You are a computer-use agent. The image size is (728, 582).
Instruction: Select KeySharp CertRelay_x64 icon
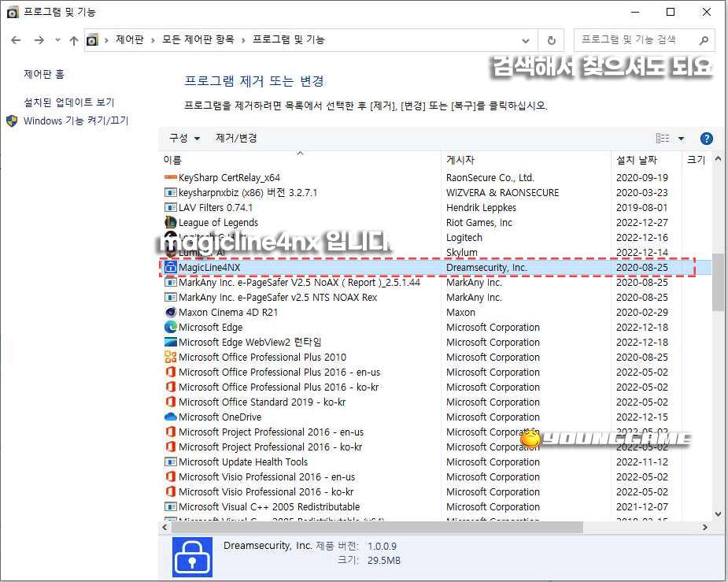[171, 177]
